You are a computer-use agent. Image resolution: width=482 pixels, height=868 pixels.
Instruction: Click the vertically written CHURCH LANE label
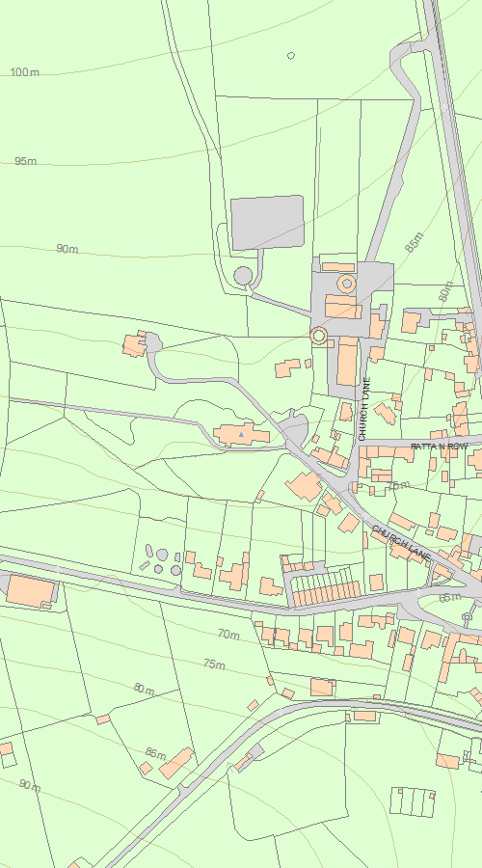pyautogui.click(x=362, y=409)
